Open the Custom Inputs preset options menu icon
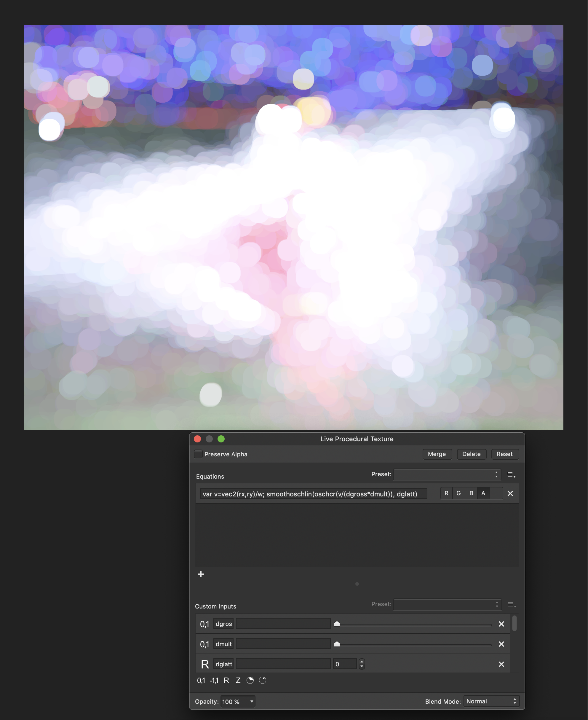Screen dimensions: 588x720 512,604
